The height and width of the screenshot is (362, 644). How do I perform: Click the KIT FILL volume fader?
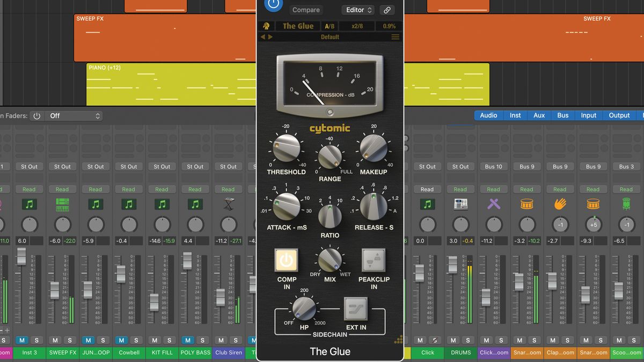(x=154, y=302)
